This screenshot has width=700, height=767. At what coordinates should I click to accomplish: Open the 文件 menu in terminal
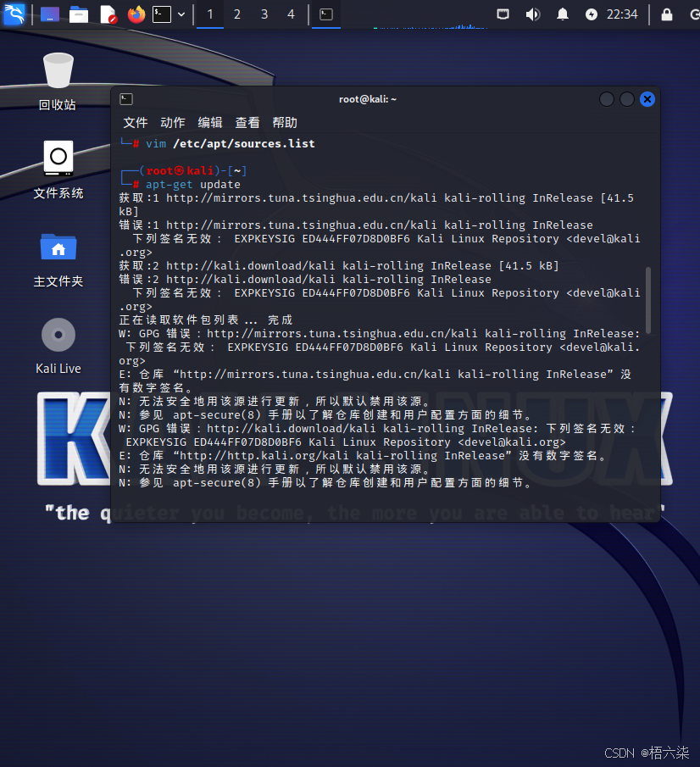point(136,122)
